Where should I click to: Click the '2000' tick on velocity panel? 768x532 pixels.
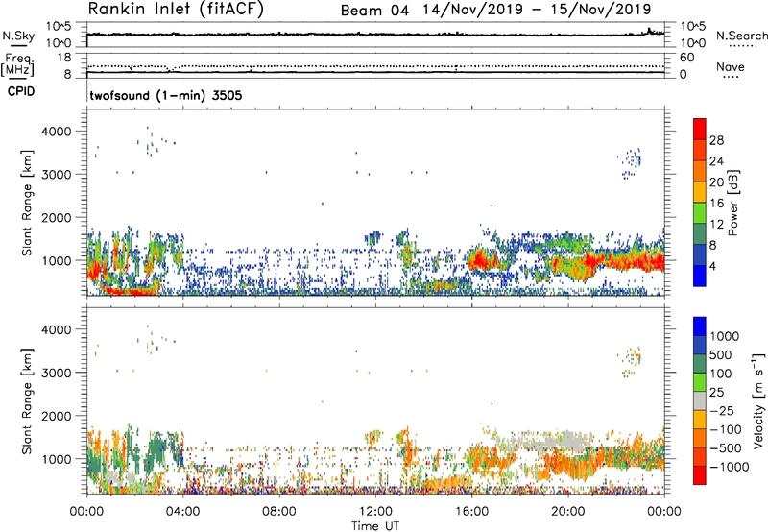57,416
